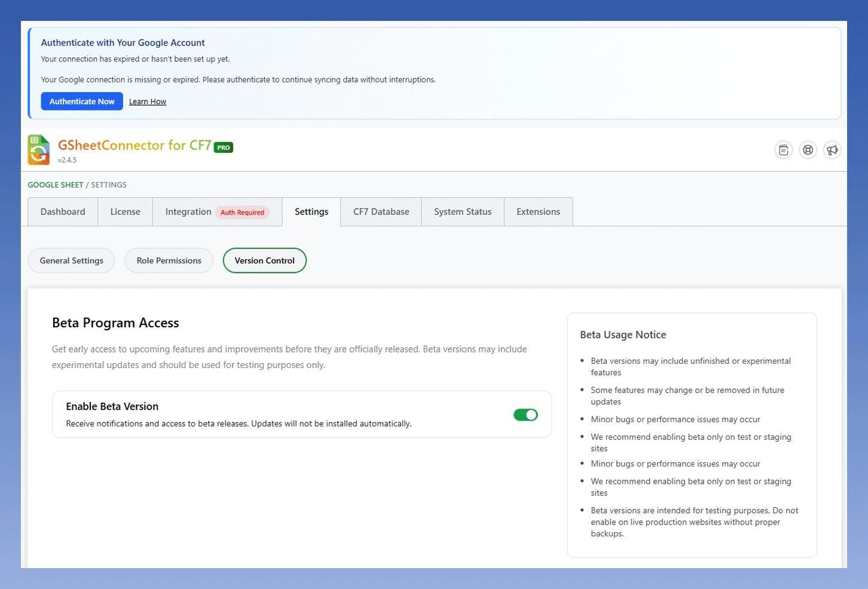This screenshot has height=589, width=868.
Task: Select Version Control sub-tab
Action: point(265,260)
